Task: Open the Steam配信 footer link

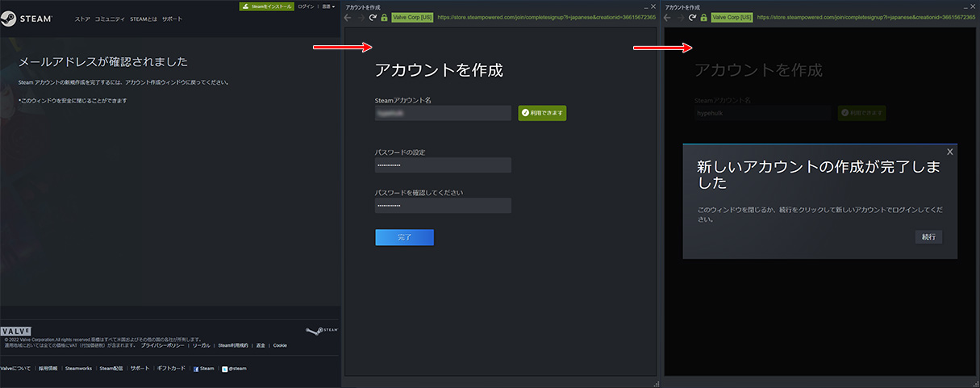Action: [x=111, y=368]
